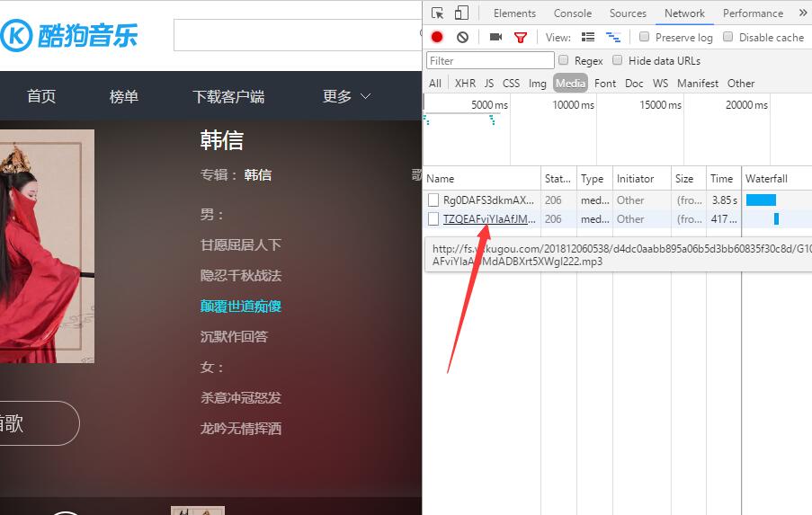This screenshot has width=812, height=515.
Task: Filter requests by All types
Action: pyautogui.click(x=435, y=84)
